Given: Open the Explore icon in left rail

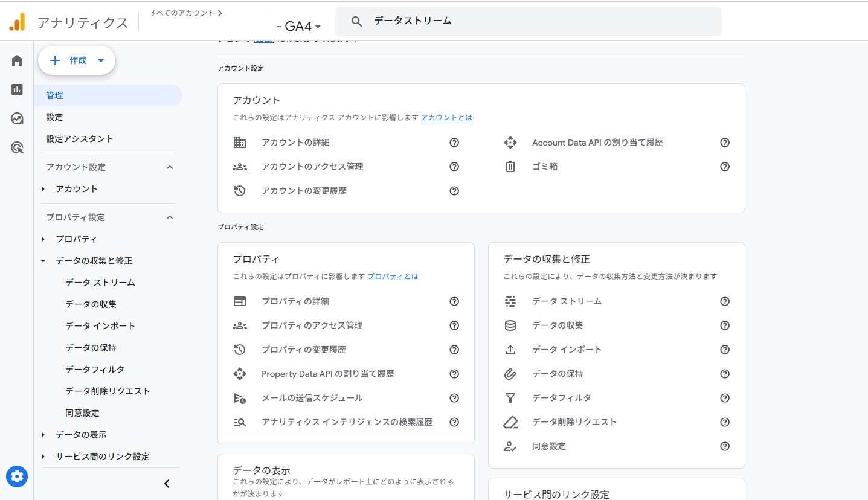Looking at the screenshot, I should [17, 118].
